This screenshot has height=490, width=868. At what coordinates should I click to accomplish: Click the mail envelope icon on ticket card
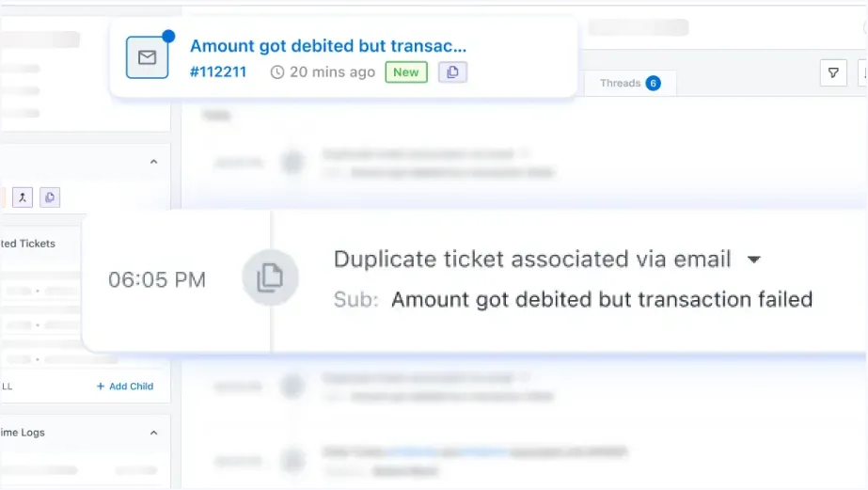point(148,58)
